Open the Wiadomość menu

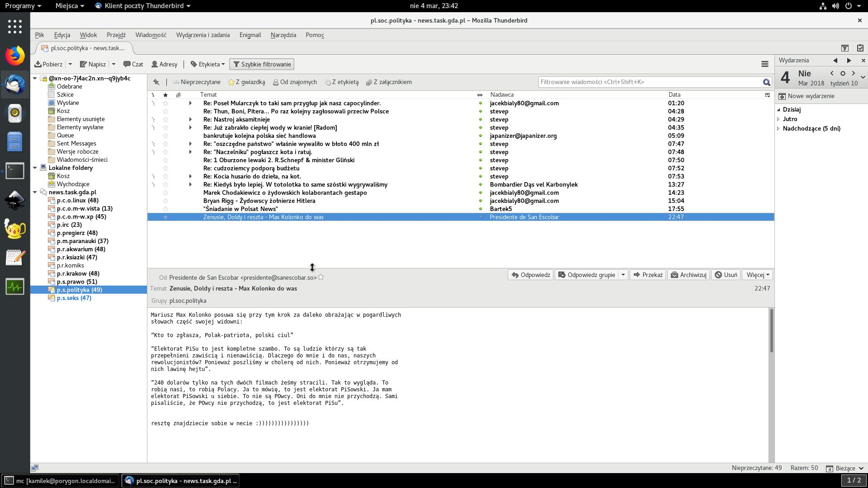point(151,35)
